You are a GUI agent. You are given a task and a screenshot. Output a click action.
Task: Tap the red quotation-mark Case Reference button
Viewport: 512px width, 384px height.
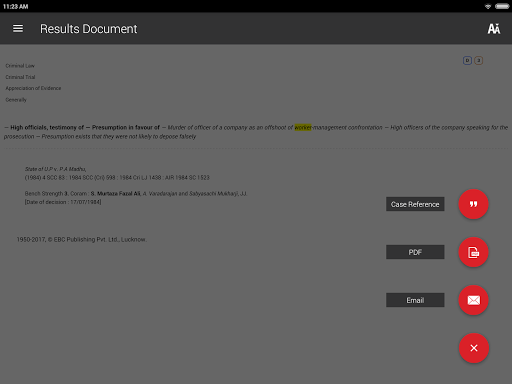[473, 204]
